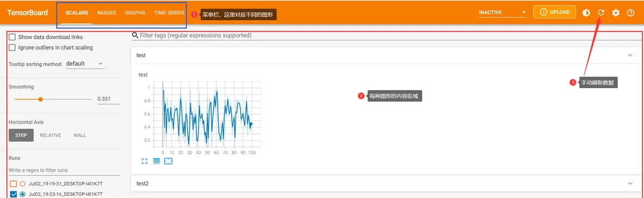Open the help question mark icon
The height and width of the screenshot is (198, 644).
coord(631,13)
